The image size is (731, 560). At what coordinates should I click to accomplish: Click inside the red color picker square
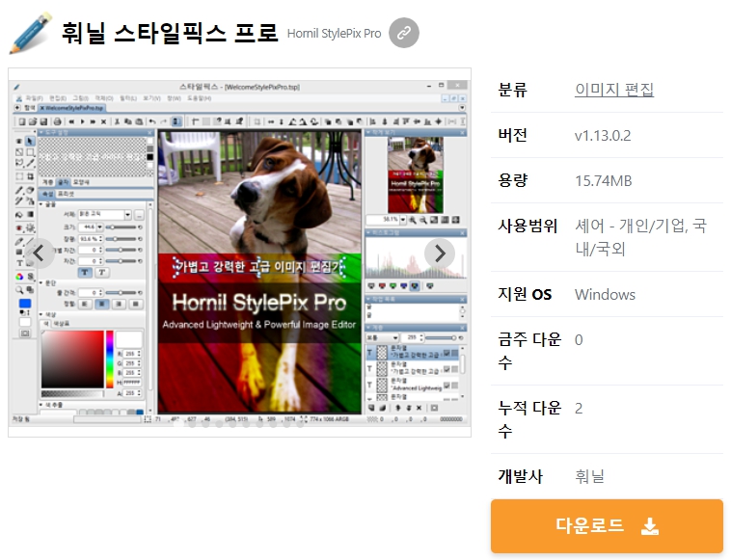coord(72,359)
